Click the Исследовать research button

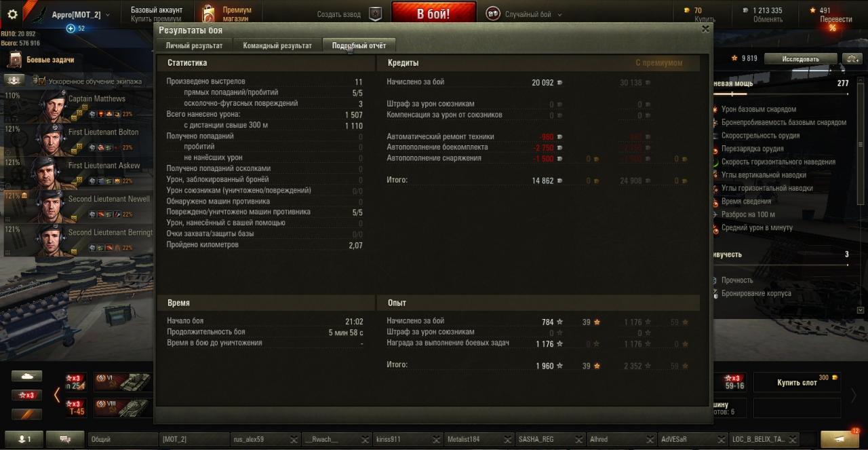800,59
